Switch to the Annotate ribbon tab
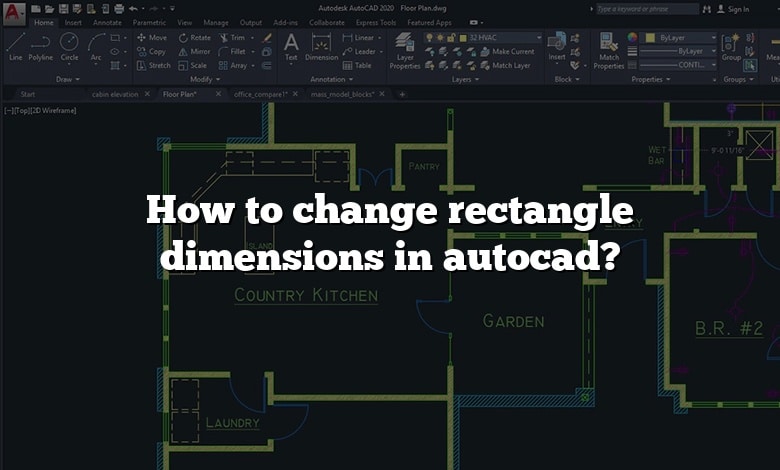Viewport: 780px width, 470px height. point(107,22)
